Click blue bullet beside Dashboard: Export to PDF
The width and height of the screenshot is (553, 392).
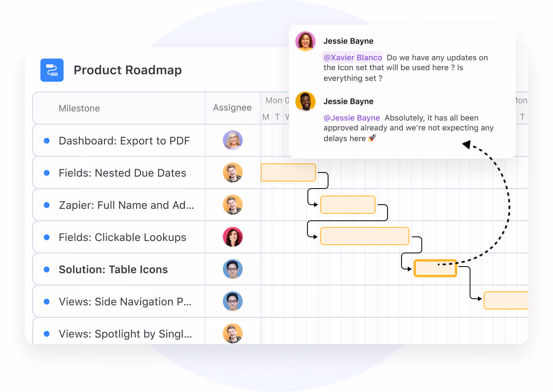47,141
